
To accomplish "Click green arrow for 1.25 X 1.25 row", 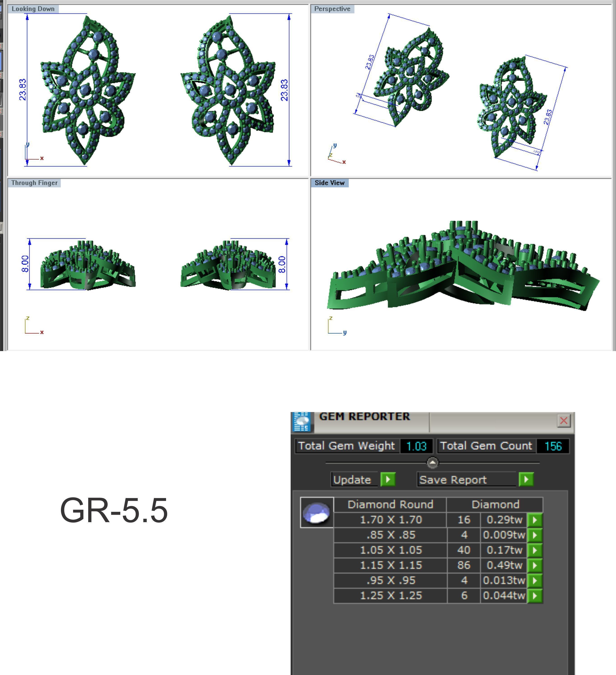I will [x=535, y=596].
